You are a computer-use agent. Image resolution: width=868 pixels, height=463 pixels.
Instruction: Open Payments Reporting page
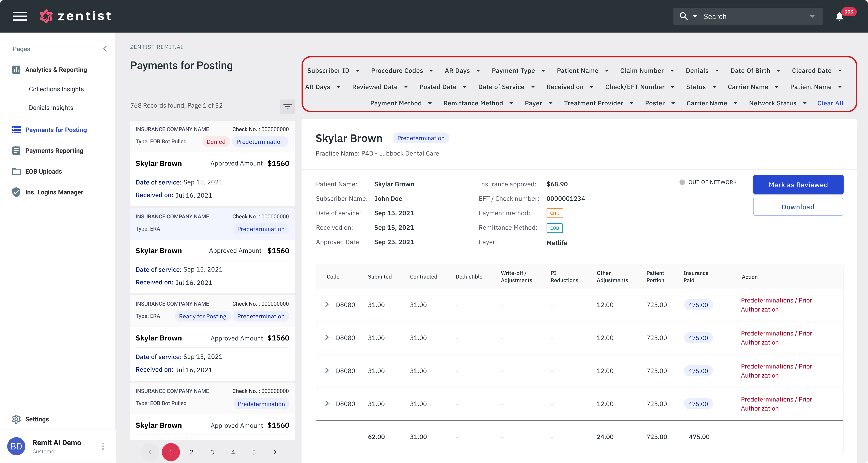pyautogui.click(x=54, y=151)
